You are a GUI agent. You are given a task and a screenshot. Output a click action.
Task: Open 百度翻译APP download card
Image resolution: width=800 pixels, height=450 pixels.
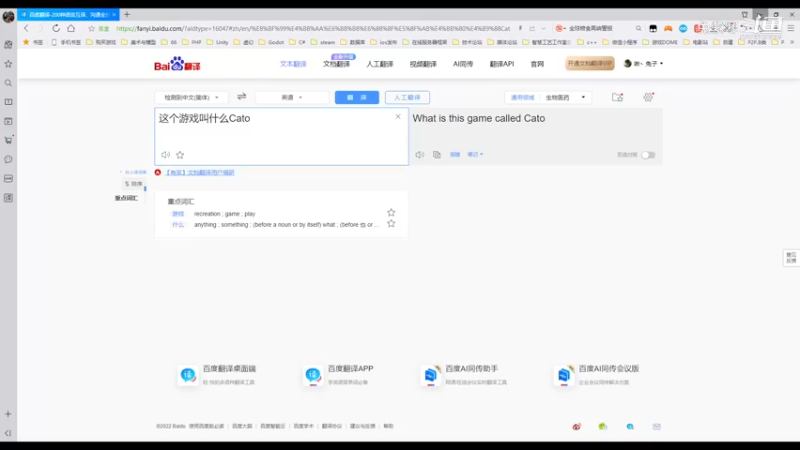pyautogui.click(x=339, y=375)
